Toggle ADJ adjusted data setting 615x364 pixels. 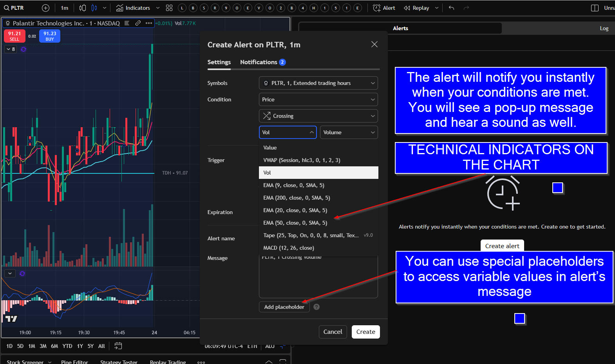[x=270, y=346]
